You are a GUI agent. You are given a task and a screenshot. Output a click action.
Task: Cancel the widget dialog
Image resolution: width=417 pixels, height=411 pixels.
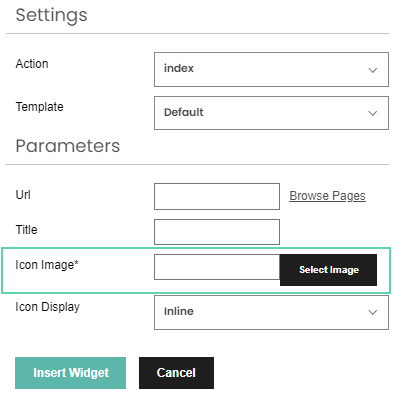(176, 373)
